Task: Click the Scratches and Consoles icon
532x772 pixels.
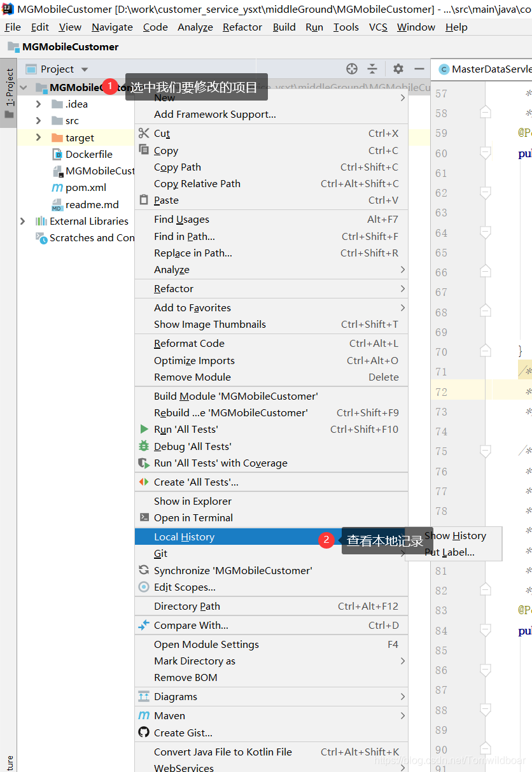Action: pyautogui.click(x=41, y=237)
